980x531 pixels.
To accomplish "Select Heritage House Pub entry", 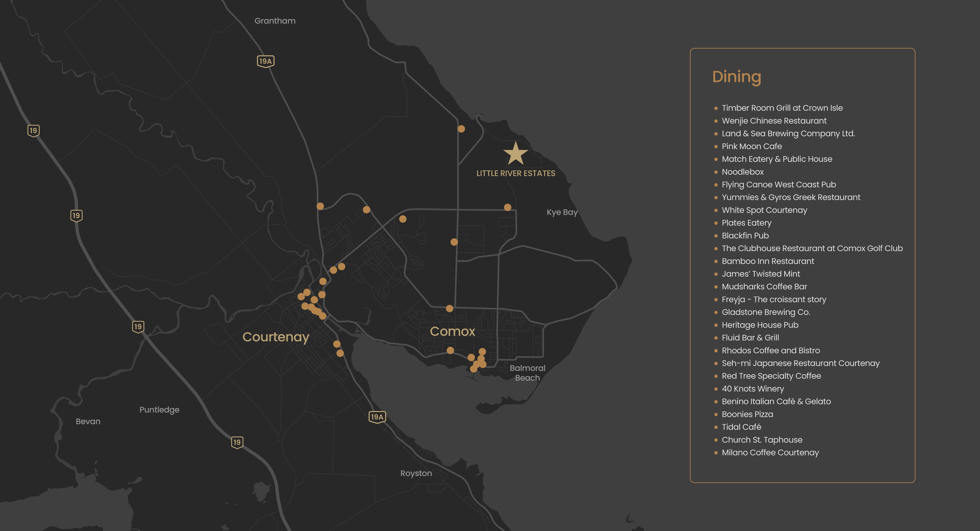I will (760, 325).
